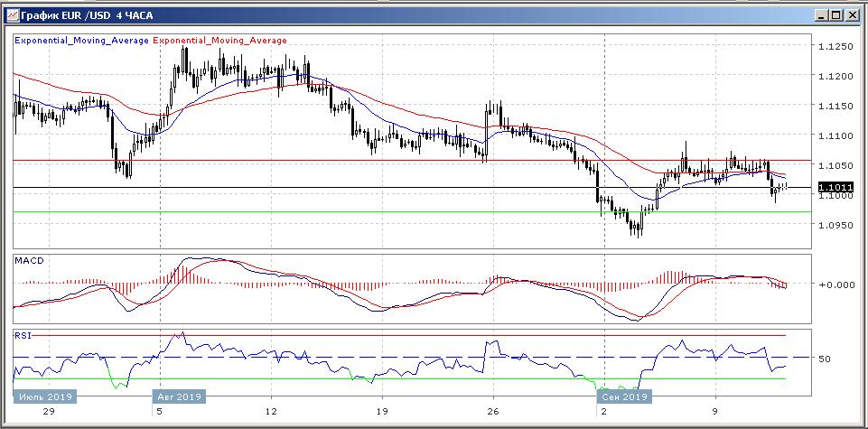Click the MACD +0.000 zero level label

[x=836, y=284]
